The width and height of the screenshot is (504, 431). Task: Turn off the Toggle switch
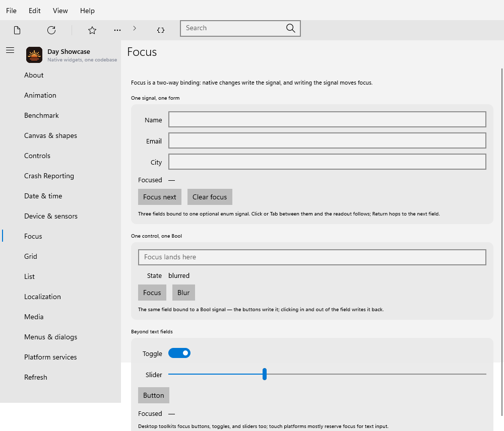(179, 353)
